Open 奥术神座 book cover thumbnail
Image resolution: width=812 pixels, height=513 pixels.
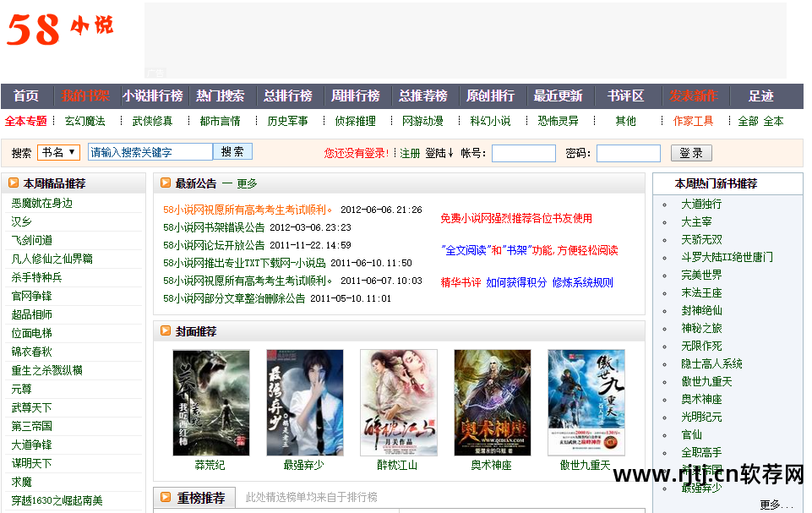[493, 402]
